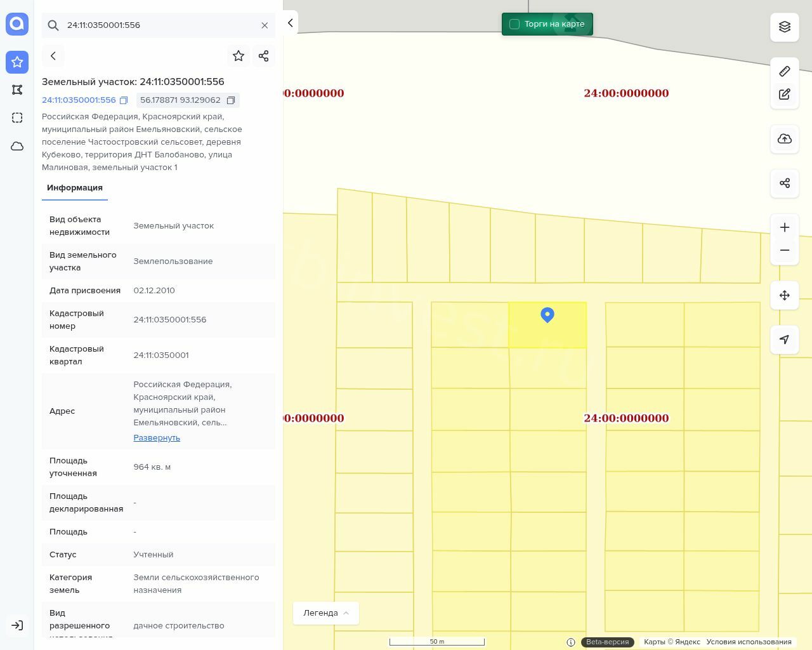
Task: Go to my current location
Action: [x=784, y=340]
